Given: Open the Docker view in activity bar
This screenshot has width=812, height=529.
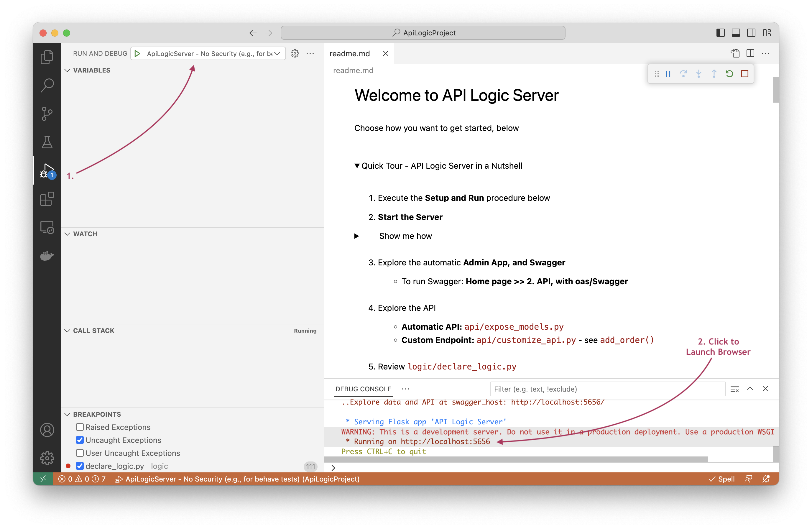Looking at the screenshot, I should 47,255.
